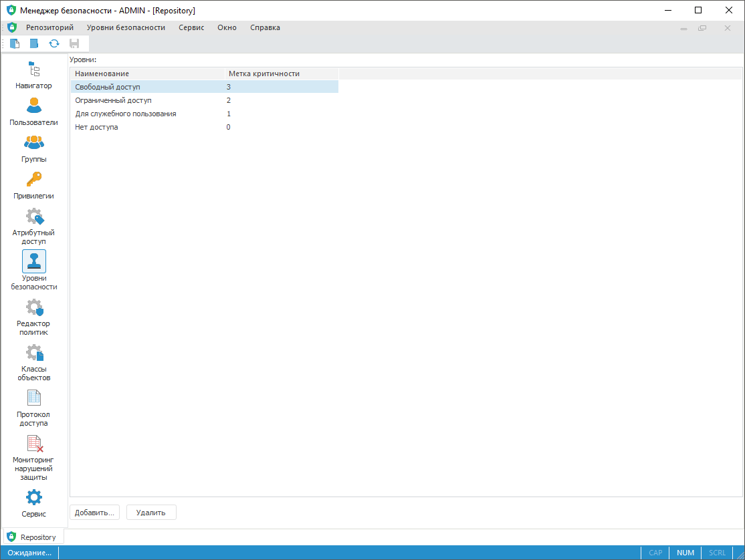Open the Privileges (Привилегии) key icon
This screenshot has width=745, height=560.
(x=33, y=179)
